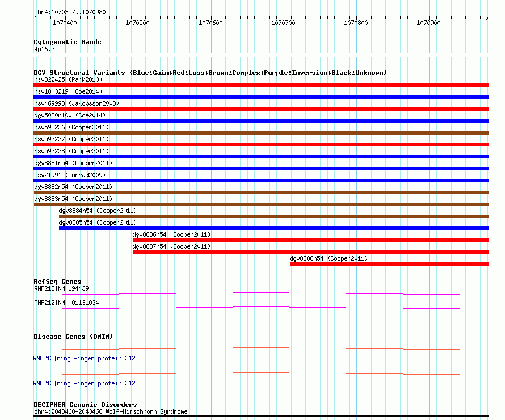The width and height of the screenshot is (505, 420).
Task: Click the dgv8888n54 (Cooper2011) label
Action: pos(329,258)
